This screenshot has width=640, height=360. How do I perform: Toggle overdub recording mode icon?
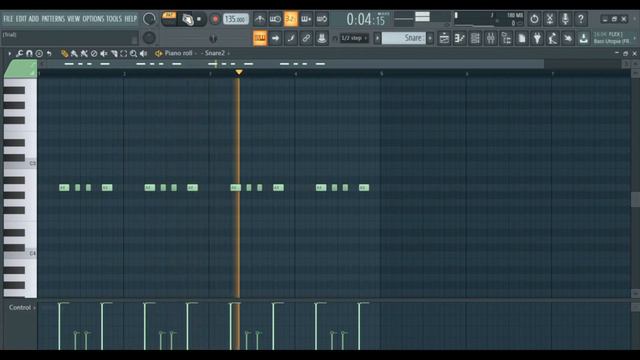tap(306, 19)
